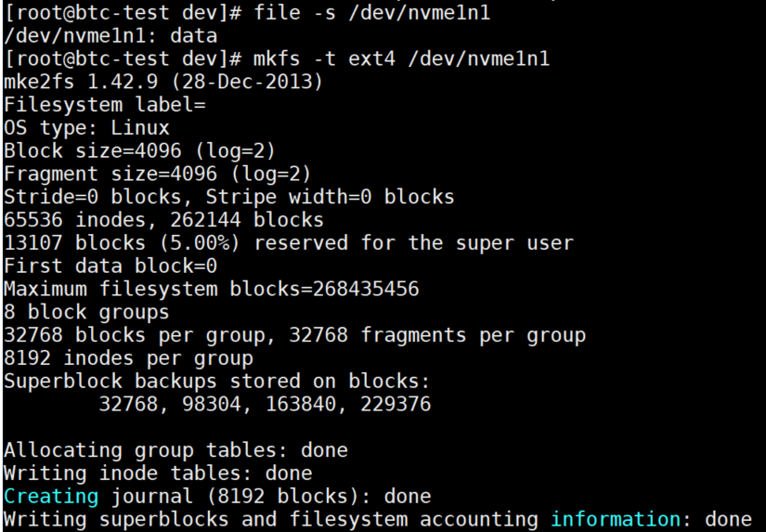Click the cyan 'Creating' word in journal line

pyautogui.click(x=51, y=497)
